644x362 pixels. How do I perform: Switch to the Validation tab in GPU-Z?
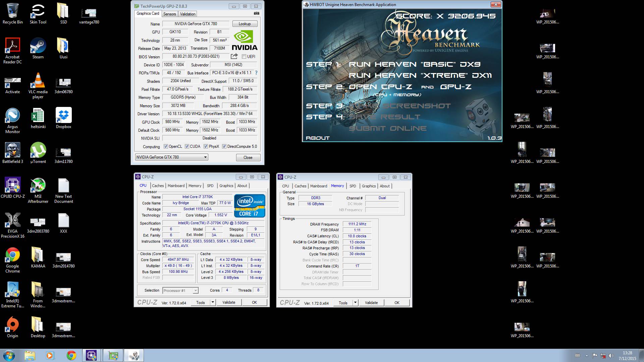coord(187,14)
